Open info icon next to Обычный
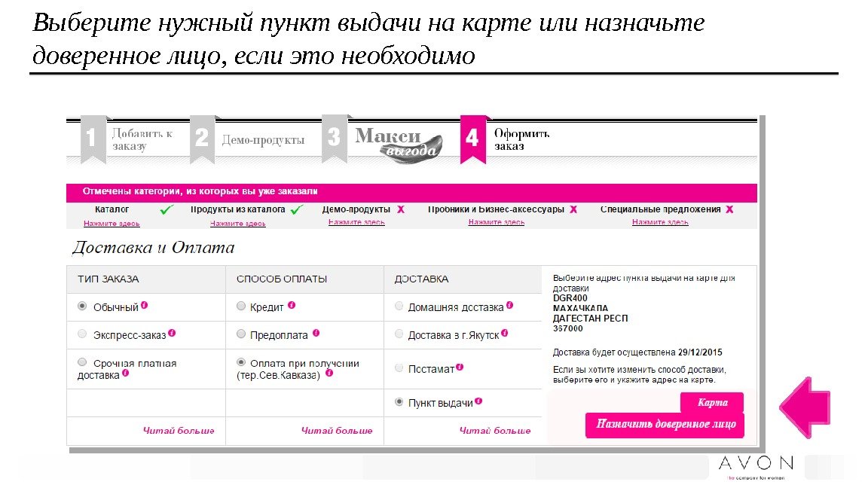 pyautogui.click(x=144, y=305)
